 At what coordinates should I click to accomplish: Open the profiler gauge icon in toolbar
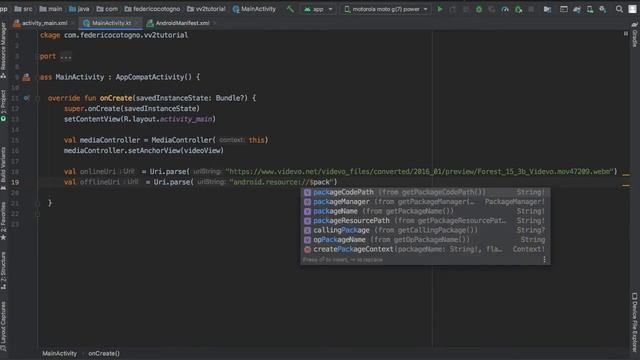point(505,9)
